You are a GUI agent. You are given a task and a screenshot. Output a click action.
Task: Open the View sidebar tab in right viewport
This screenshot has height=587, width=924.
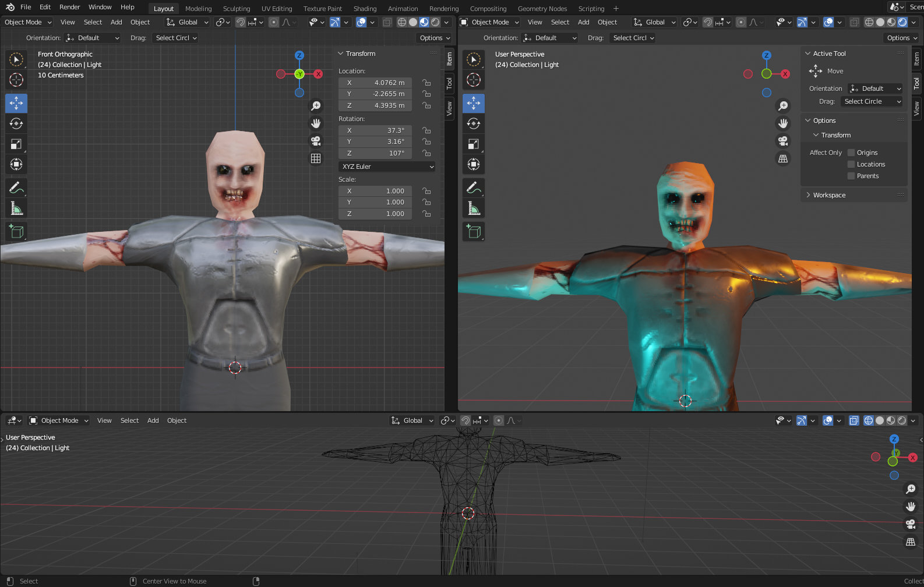click(x=916, y=108)
